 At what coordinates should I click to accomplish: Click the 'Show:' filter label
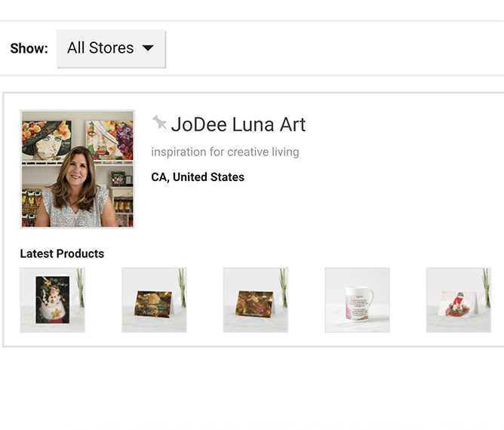[x=29, y=48]
